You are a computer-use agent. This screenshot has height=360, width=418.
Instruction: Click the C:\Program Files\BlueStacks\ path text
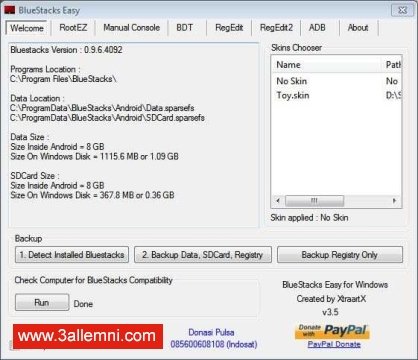click(x=63, y=79)
